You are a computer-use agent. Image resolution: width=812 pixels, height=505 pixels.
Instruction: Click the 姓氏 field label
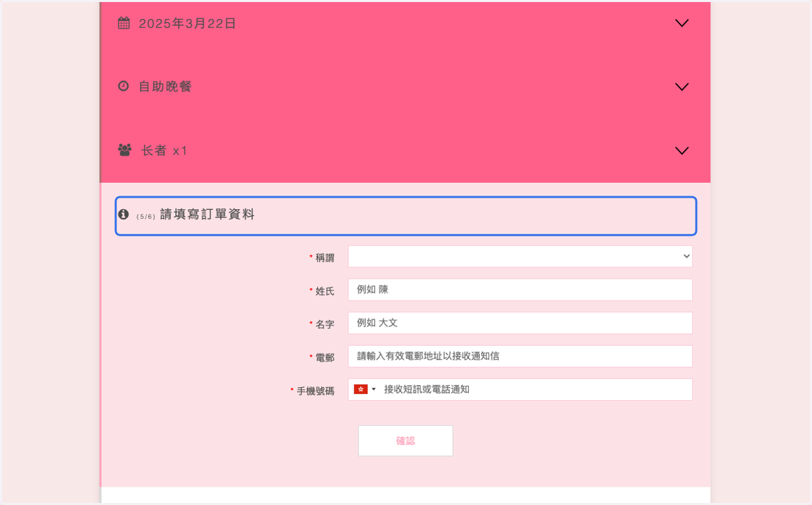[x=325, y=290]
